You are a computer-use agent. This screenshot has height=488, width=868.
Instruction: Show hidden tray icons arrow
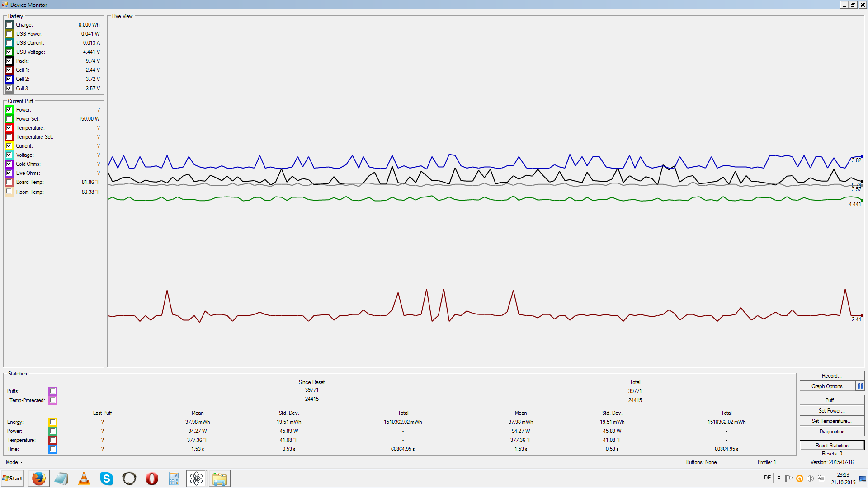click(x=779, y=478)
